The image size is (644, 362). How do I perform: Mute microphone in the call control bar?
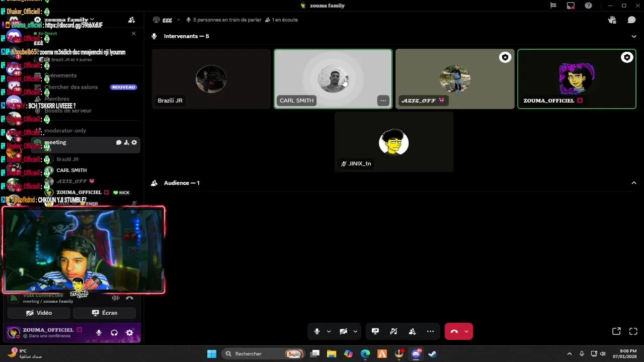pos(317,331)
